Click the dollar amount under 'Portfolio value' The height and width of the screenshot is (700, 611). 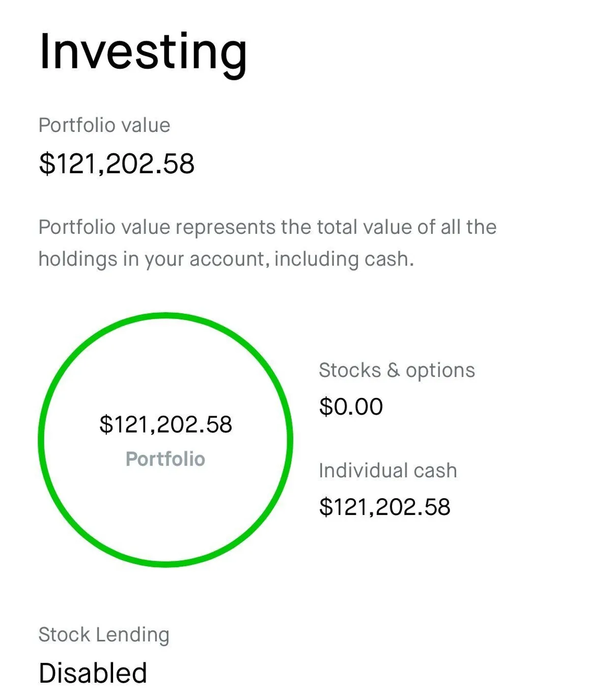point(117,164)
